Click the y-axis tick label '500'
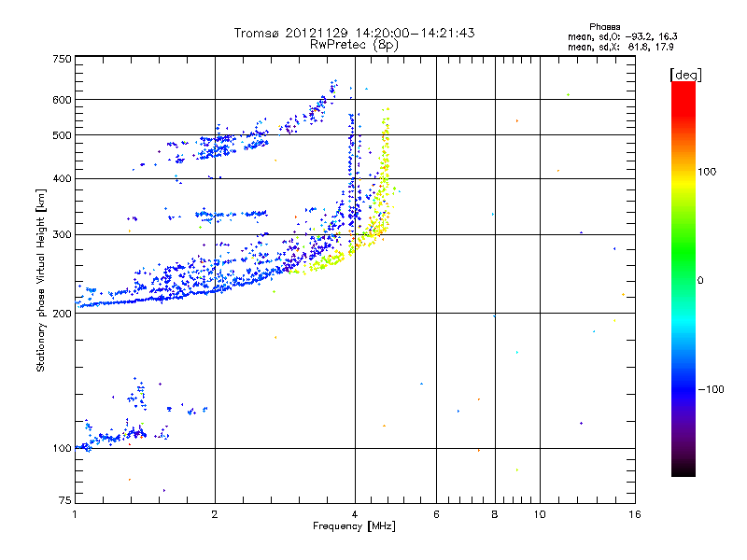Viewport: 747px width, 560px height. point(62,135)
